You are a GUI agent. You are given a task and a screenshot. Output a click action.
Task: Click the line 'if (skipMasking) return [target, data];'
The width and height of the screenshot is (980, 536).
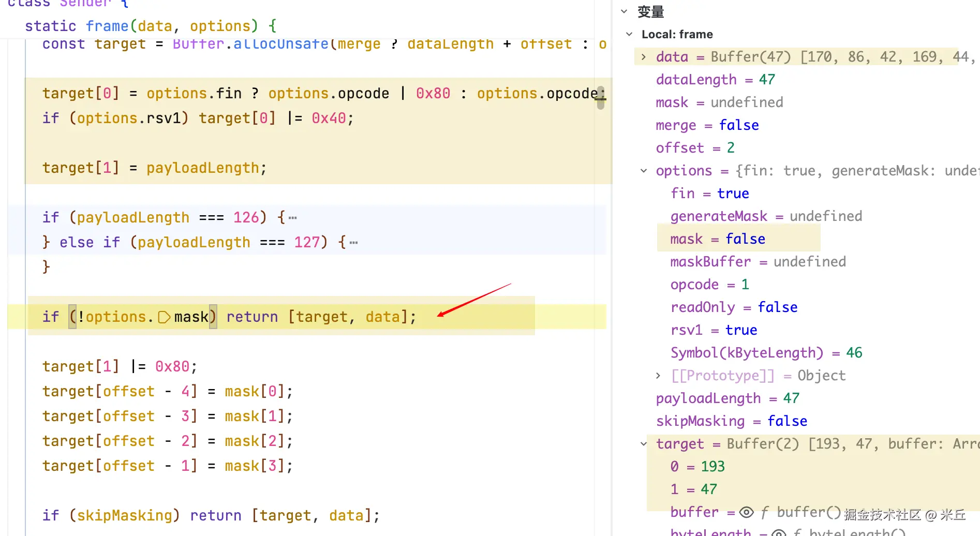pyautogui.click(x=211, y=516)
